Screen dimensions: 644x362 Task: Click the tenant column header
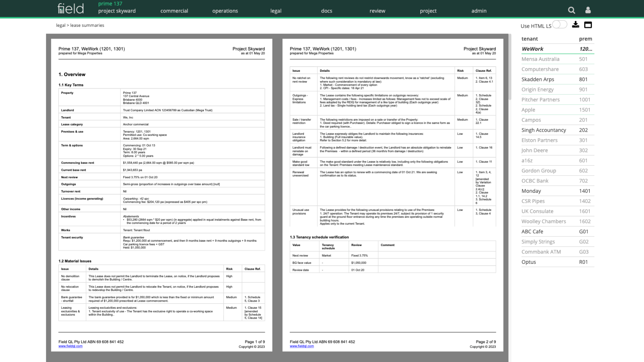point(529,39)
